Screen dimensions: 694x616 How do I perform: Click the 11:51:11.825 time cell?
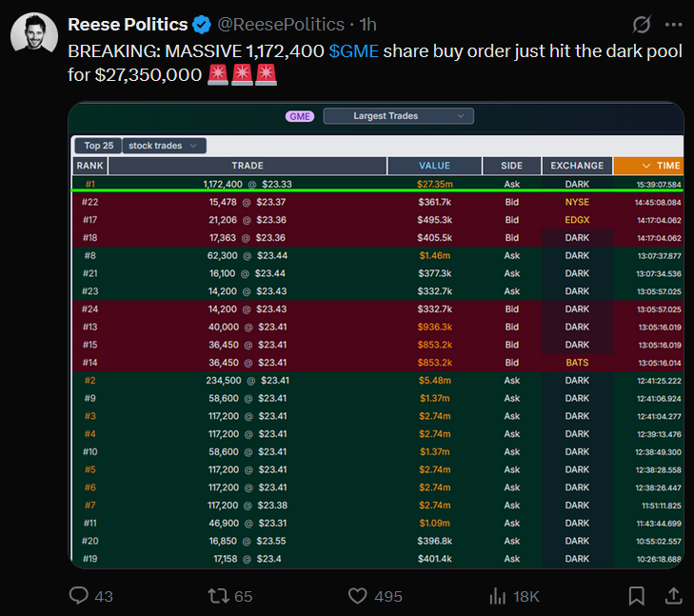[x=662, y=506]
